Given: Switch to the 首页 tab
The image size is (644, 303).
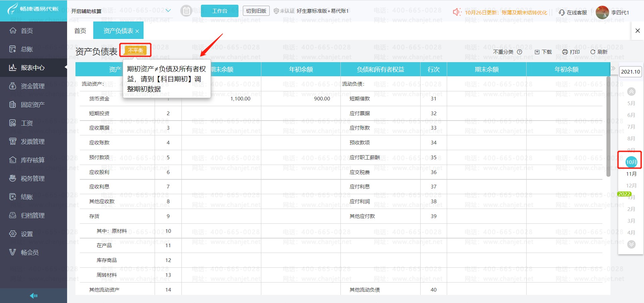Looking at the screenshot, I should pyautogui.click(x=80, y=31).
